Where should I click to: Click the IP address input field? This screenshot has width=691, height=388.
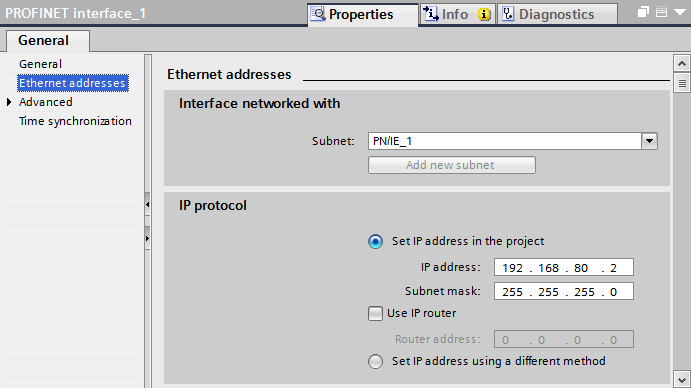pyautogui.click(x=564, y=268)
